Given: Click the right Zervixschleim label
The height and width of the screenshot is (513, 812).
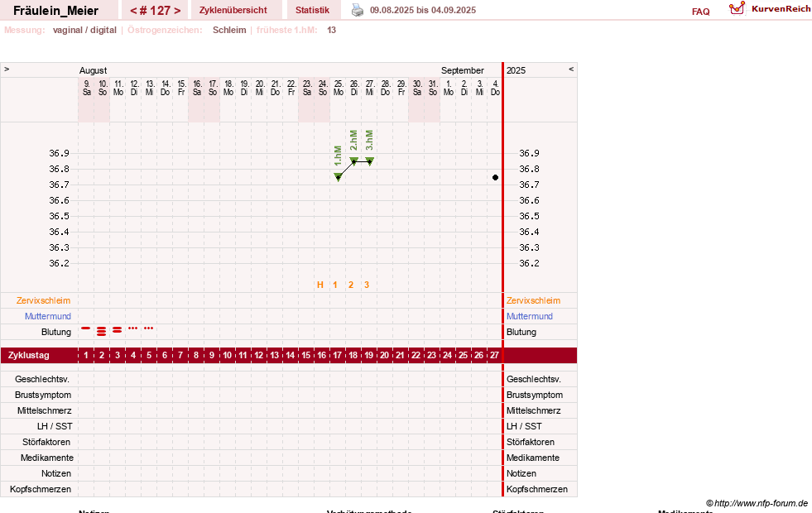Looking at the screenshot, I should tap(533, 300).
